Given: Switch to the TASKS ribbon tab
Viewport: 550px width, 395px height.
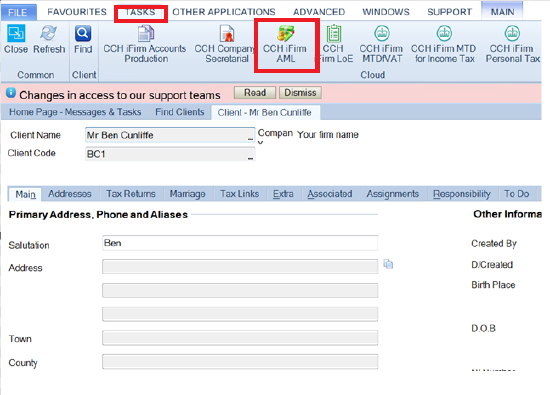Looking at the screenshot, I should pyautogui.click(x=140, y=12).
